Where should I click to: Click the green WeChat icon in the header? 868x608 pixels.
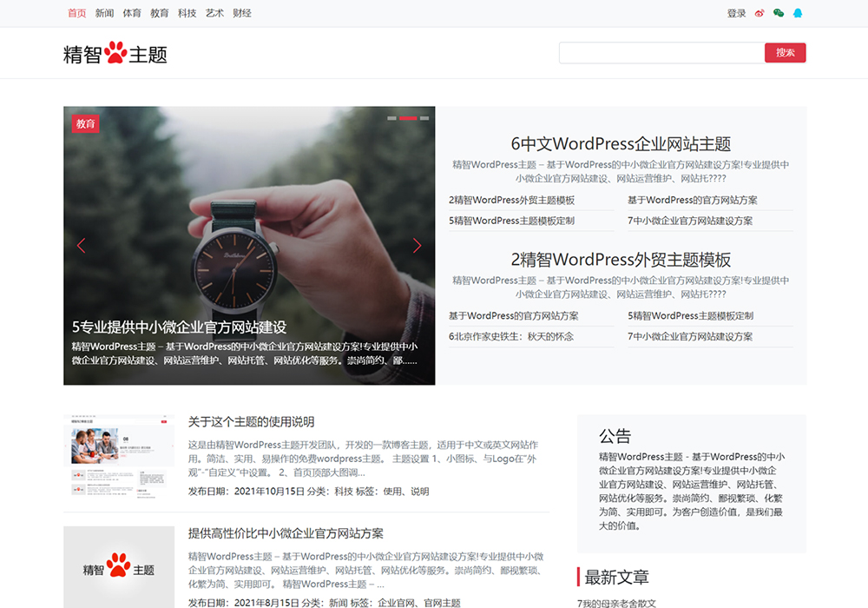[x=778, y=13]
